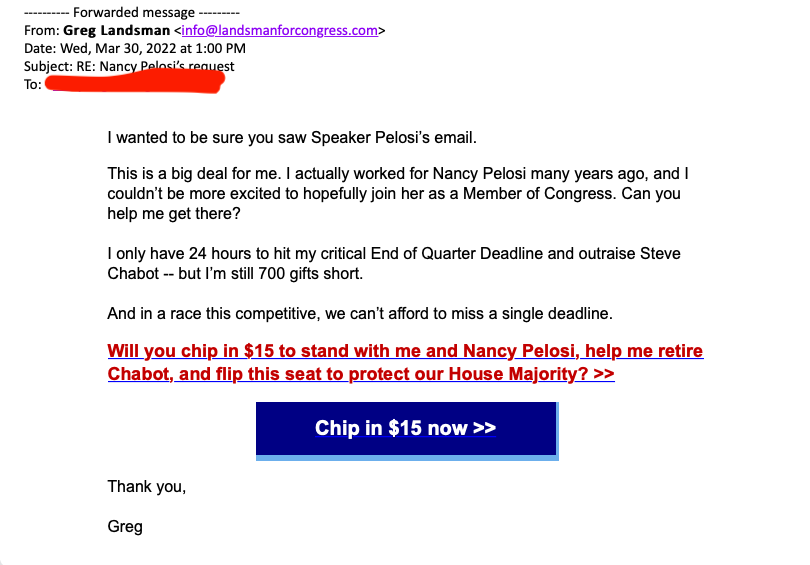Click the "This is a big deal" paragraph

click(398, 192)
